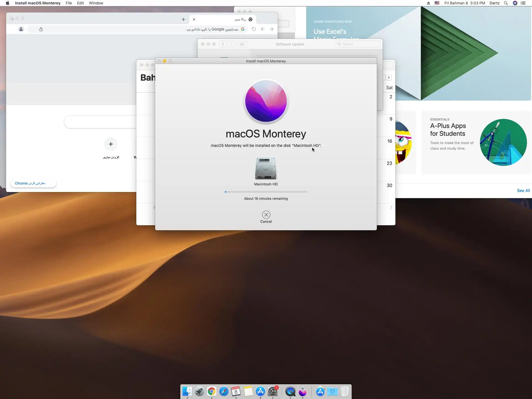Cancel the macOS Monterey installation
532x399 pixels.
click(x=266, y=215)
